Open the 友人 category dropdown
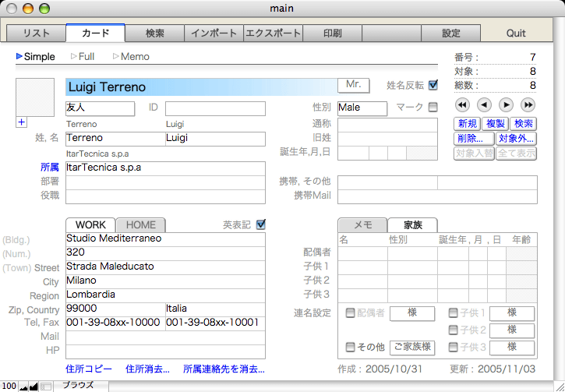This screenshot has width=565, height=392. tap(100, 108)
